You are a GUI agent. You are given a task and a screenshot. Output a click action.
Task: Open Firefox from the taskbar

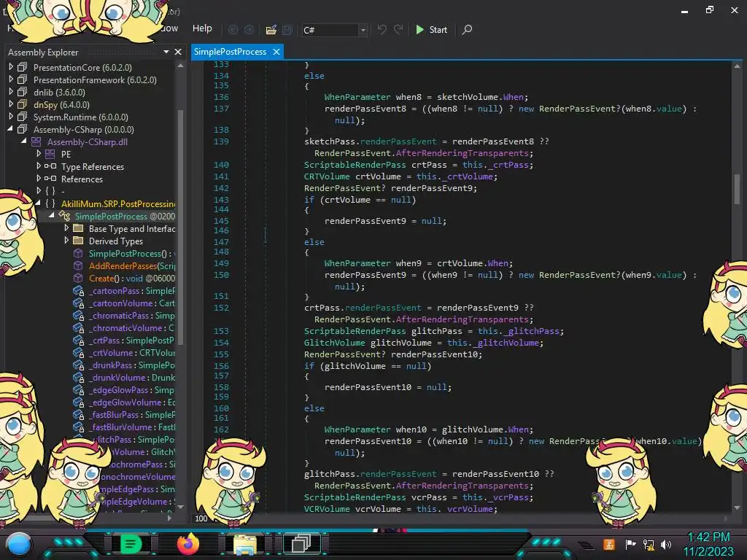point(187,544)
